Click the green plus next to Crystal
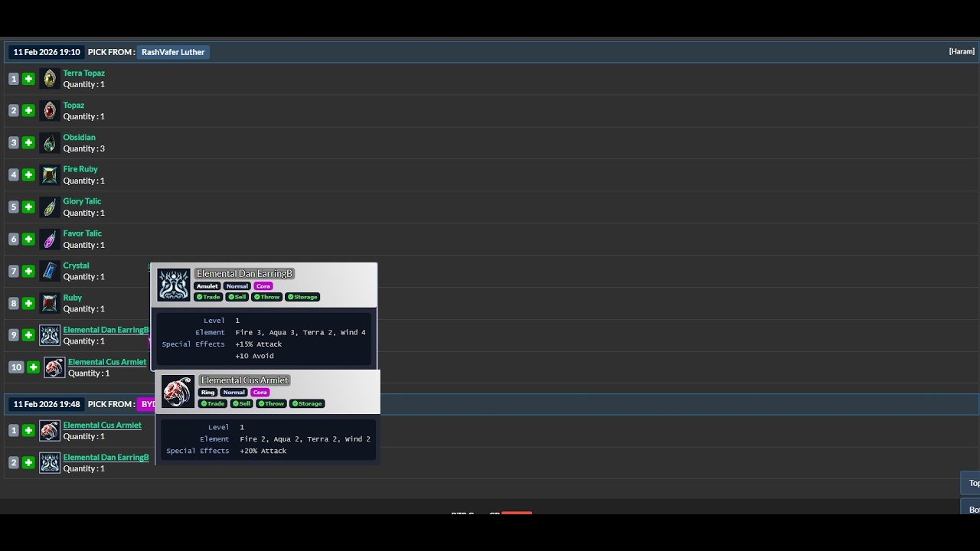The width and height of the screenshot is (980, 551). click(28, 272)
